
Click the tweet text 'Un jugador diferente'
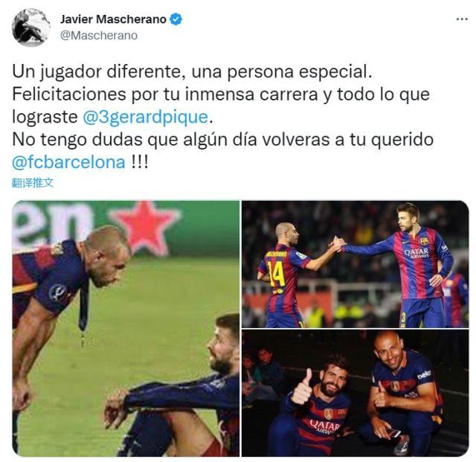(x=97, y=72)
